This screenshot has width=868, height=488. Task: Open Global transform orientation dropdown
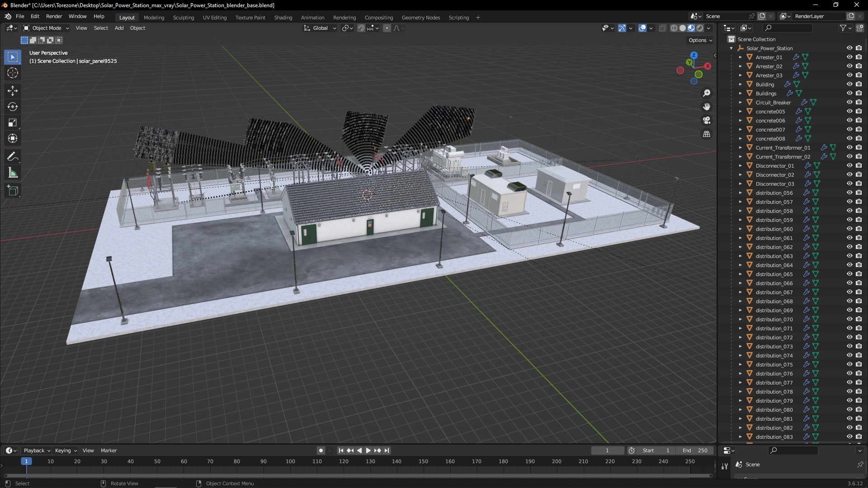(320, 28)
